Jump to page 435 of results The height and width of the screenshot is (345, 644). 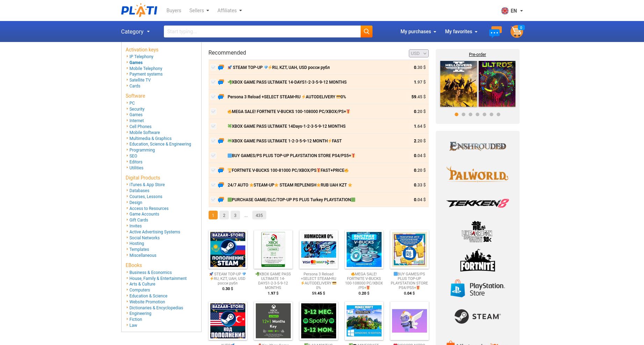point(259,215)
